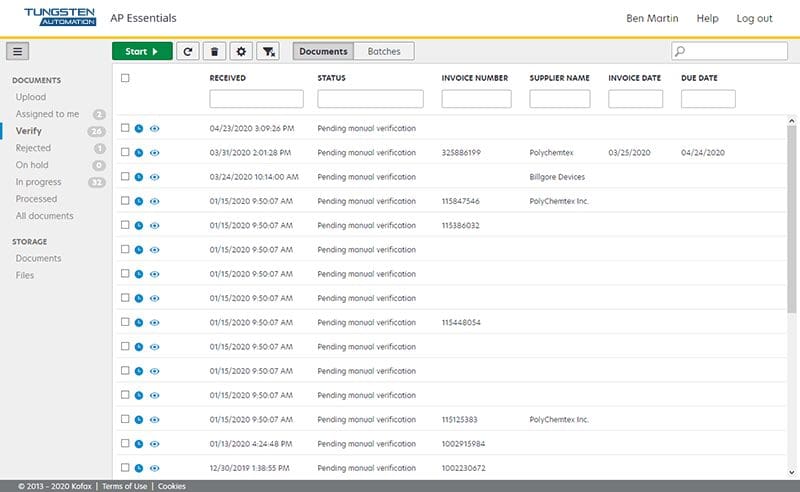Click the scrollbar down arrow

[791, 473]
